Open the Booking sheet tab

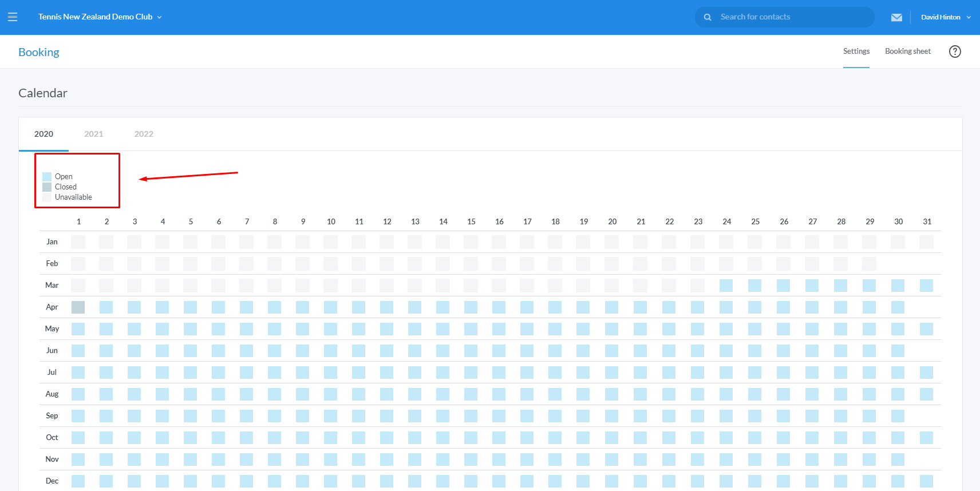pyautogui.click(x=907, y=52)
